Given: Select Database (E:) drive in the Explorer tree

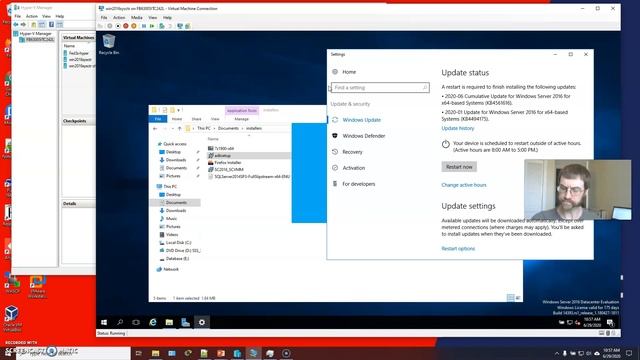Looking at the screenshot, I should pos(177,259).
